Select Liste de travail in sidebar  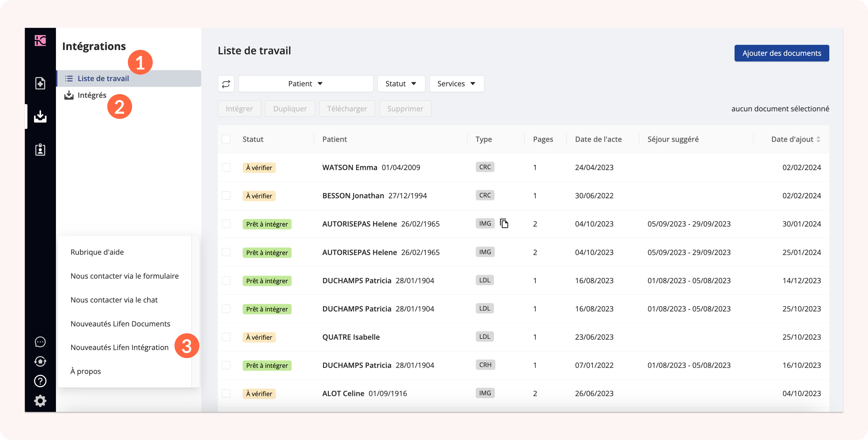[x=129, y=78]
